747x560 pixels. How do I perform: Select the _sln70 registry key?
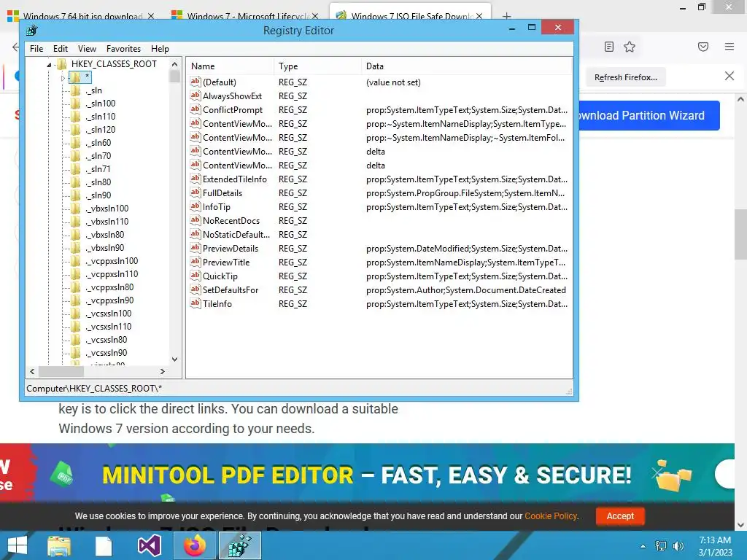(x=98, y=156)
